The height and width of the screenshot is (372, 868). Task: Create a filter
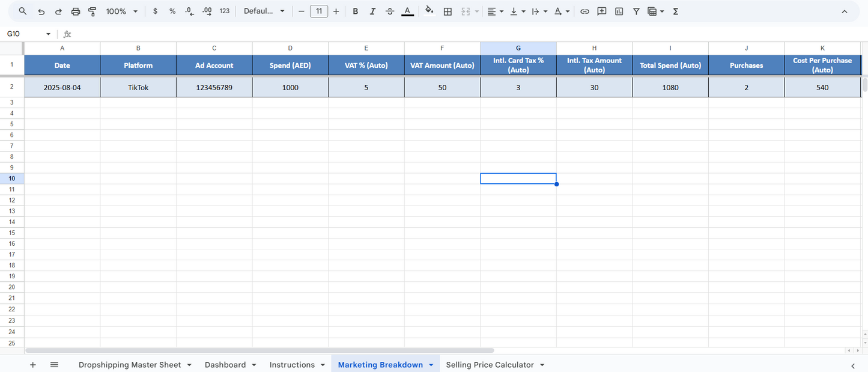tap(636, 11)
